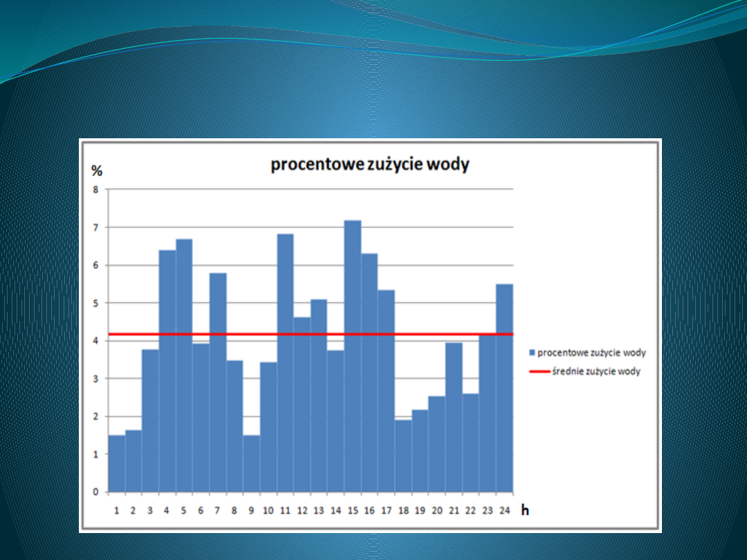
Task: Click the last bar at hour 24
Action: pos(505,387)
